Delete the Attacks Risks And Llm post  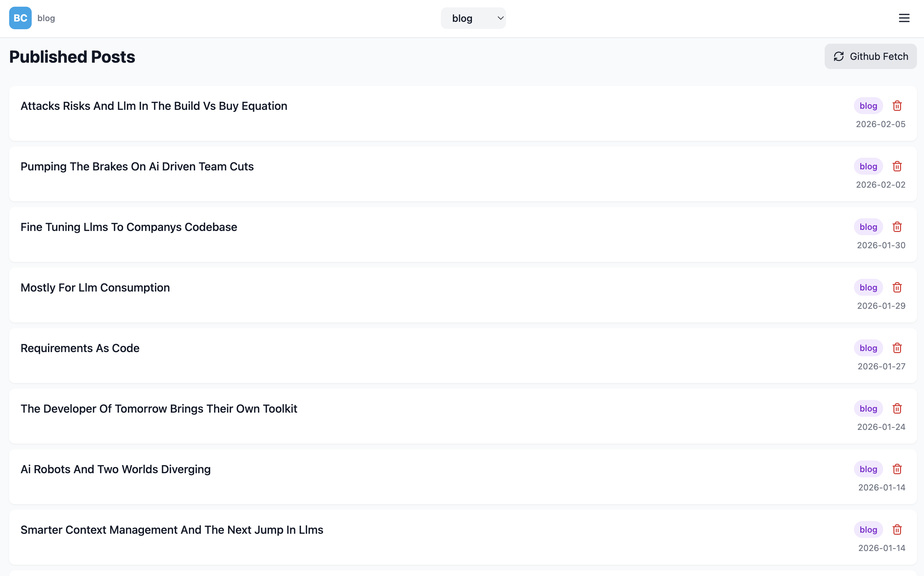point(897,106)
